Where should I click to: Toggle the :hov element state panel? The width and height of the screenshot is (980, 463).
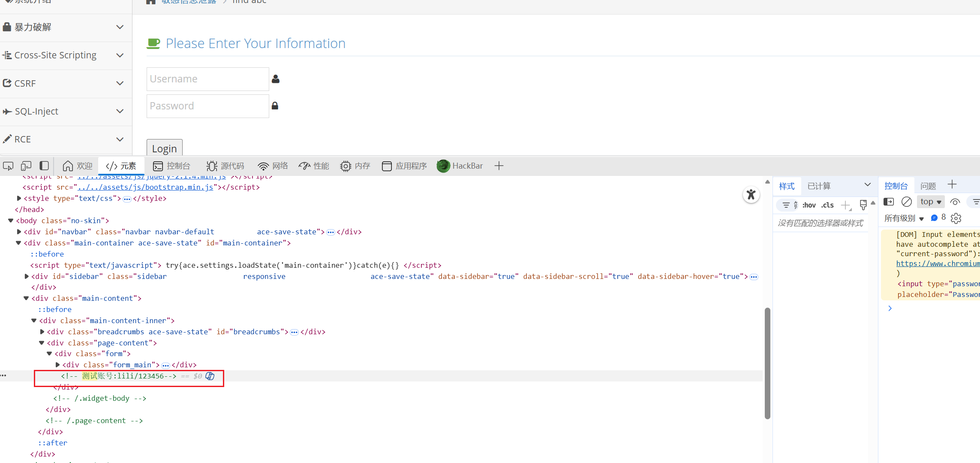809,205
